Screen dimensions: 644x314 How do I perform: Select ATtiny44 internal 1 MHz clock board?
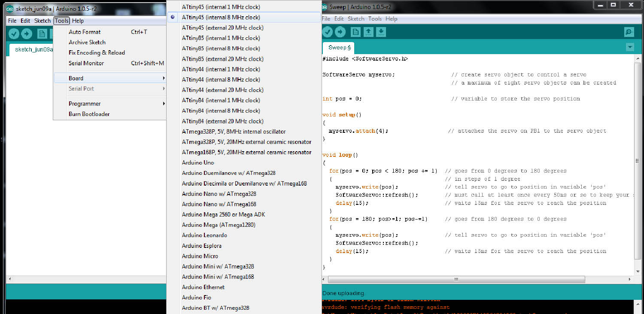click(x=244, y=69)
